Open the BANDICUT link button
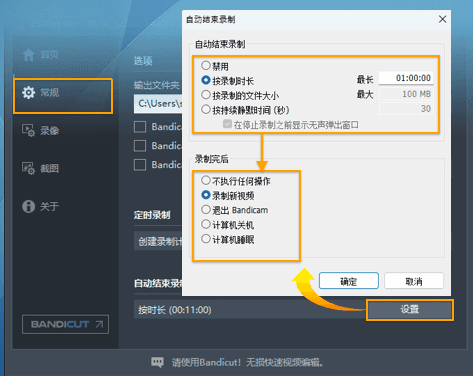The height and width of the screenshot is (376, 473). pos(65,324)
